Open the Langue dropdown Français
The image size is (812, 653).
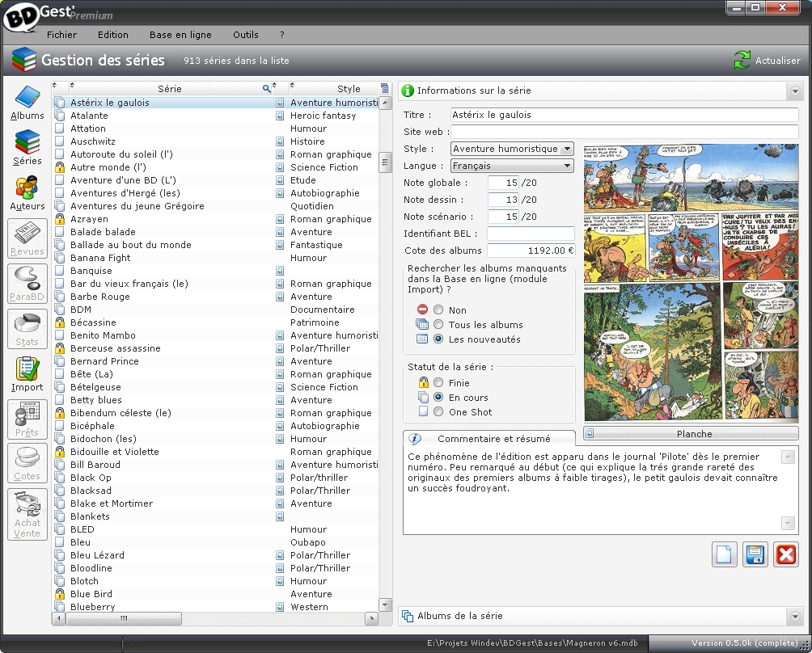pyautogui.click(x=512, y=166)
